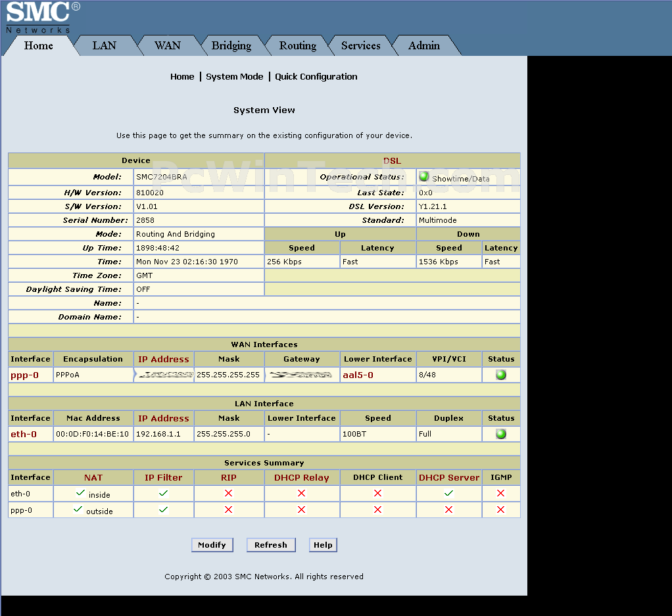The width and height of the screenshot is (672, 616).
Task: Open the Services tab
Action: coord(360,45)
